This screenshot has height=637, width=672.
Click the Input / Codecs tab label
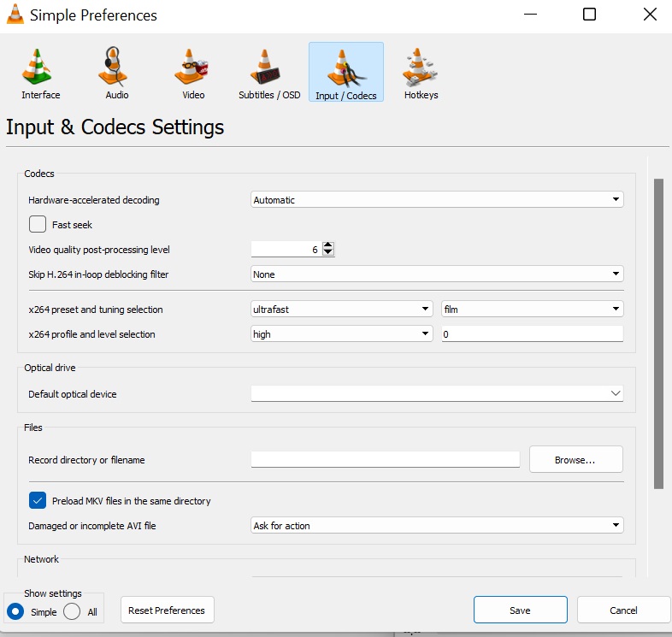[346, 96]
